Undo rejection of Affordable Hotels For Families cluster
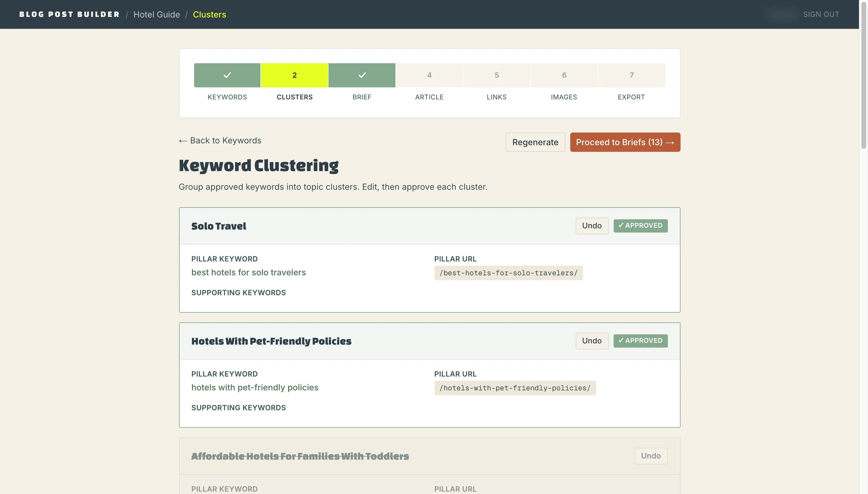 [651, 456]
